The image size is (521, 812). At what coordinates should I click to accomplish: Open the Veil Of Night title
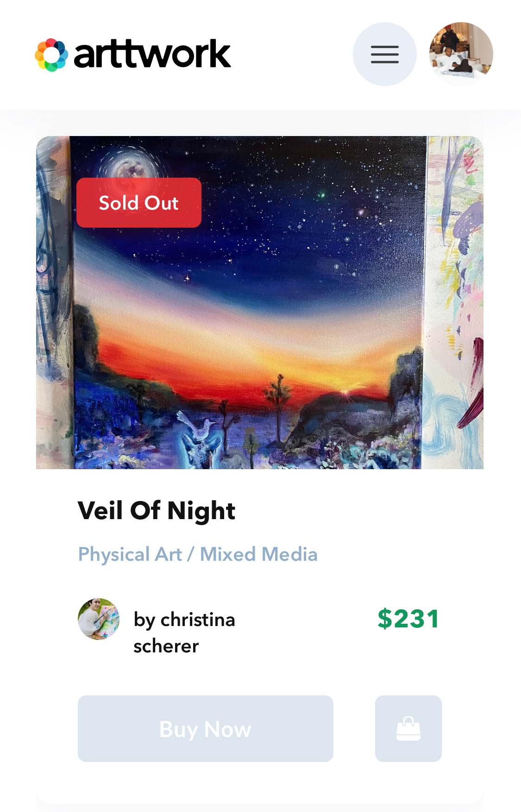(x=157, y=511)
